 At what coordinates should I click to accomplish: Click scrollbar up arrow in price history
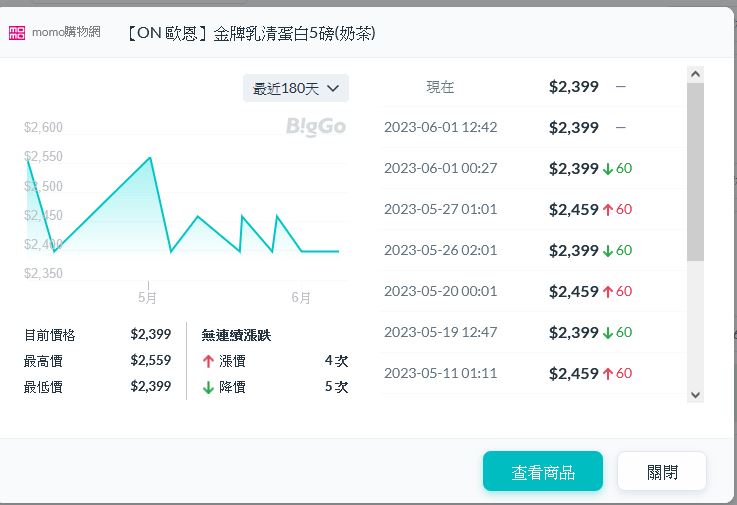click(x=696, y=74)
